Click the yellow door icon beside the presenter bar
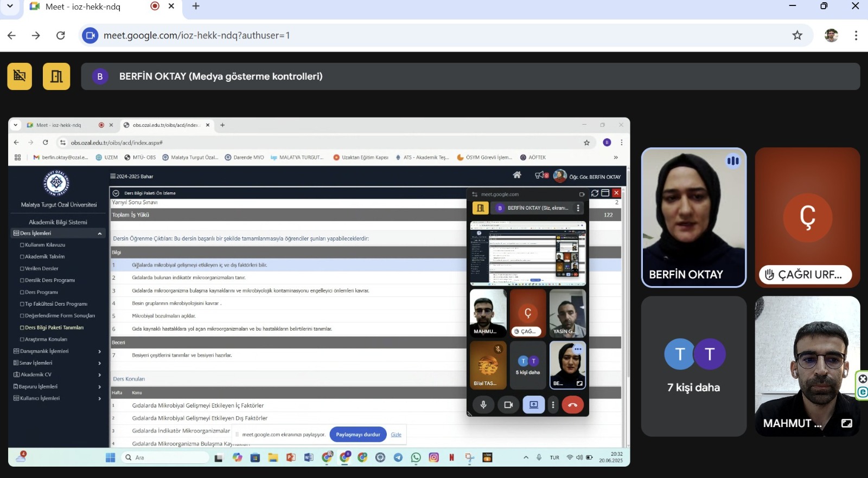This screenshot has width=868, height=478. pyautogui.click(x=56, y=76)
